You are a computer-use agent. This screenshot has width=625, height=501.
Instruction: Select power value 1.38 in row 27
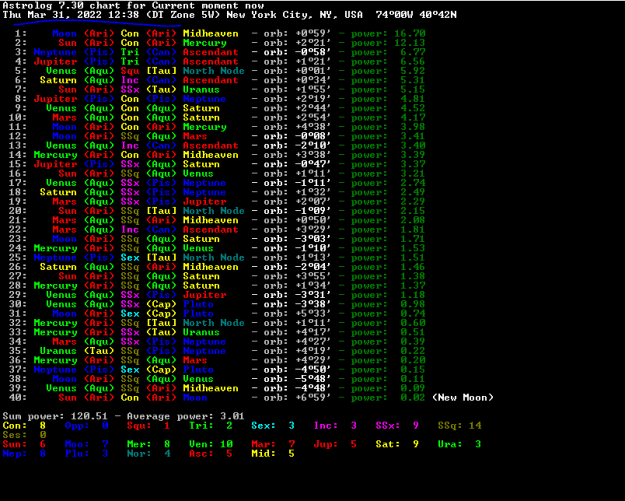413,276
